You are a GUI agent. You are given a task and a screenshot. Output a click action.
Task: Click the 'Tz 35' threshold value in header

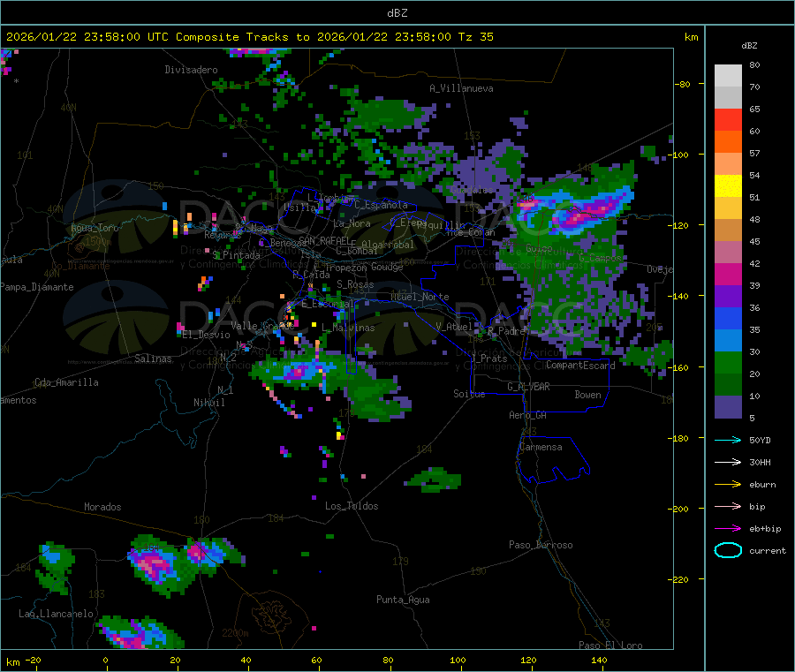click(475, 37)
